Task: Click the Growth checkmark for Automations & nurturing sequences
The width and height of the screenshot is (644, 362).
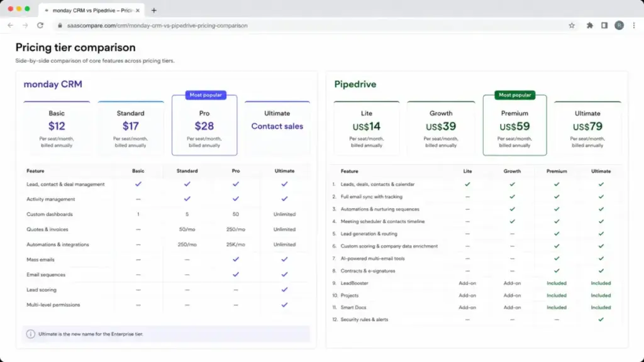Action: [x=512, y=209]
